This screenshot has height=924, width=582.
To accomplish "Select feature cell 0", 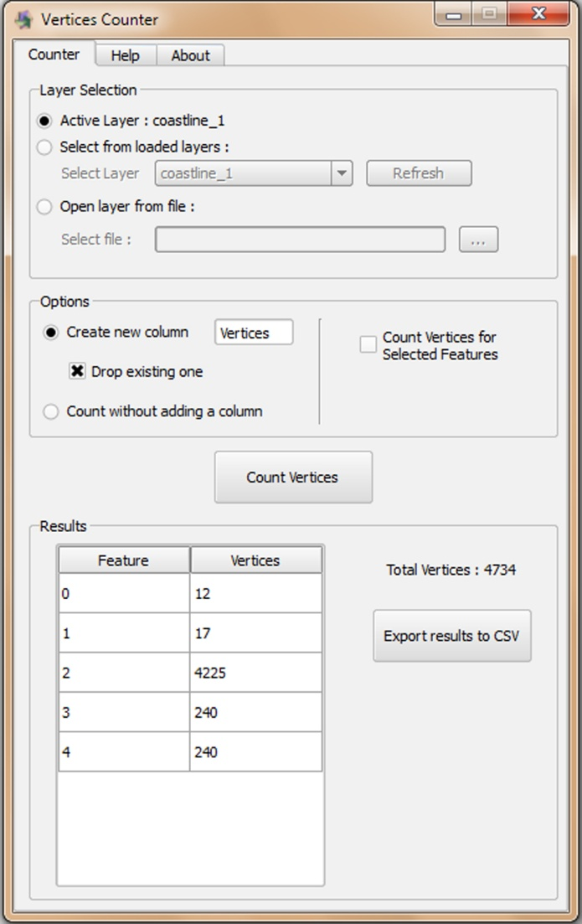I will (124, 593).
